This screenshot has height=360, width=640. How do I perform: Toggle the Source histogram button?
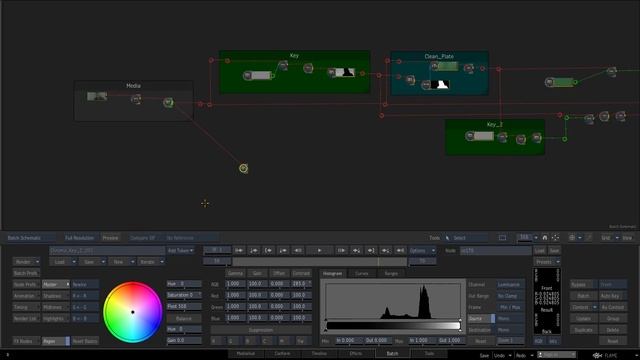coord(481,318)
